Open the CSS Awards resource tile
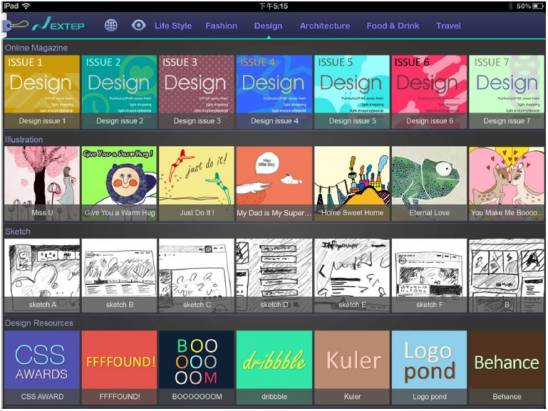 coord(42,367)
